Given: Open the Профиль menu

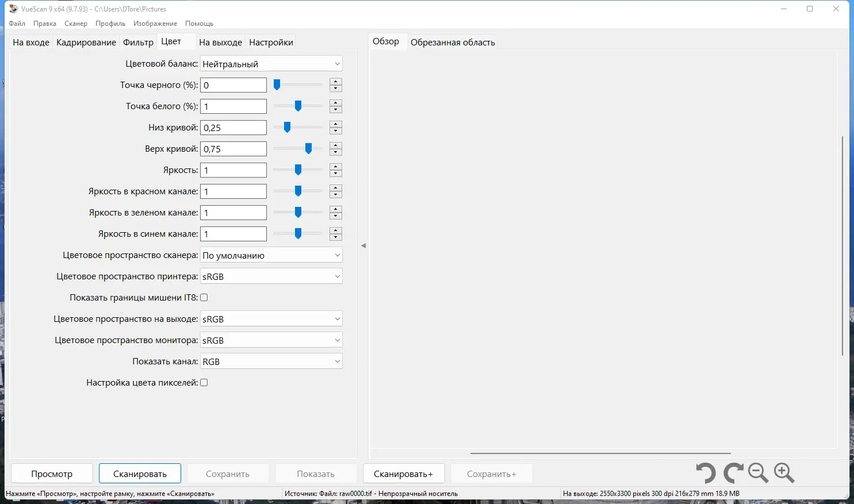Looking at the screenshot, I should [x=110, y=24].
